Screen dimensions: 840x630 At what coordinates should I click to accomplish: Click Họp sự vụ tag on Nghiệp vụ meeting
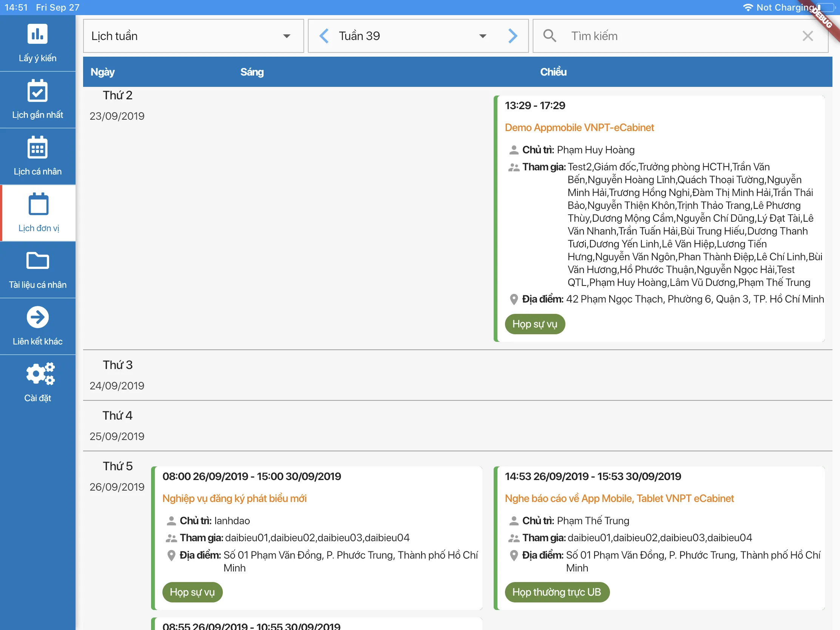pos(192,592)
